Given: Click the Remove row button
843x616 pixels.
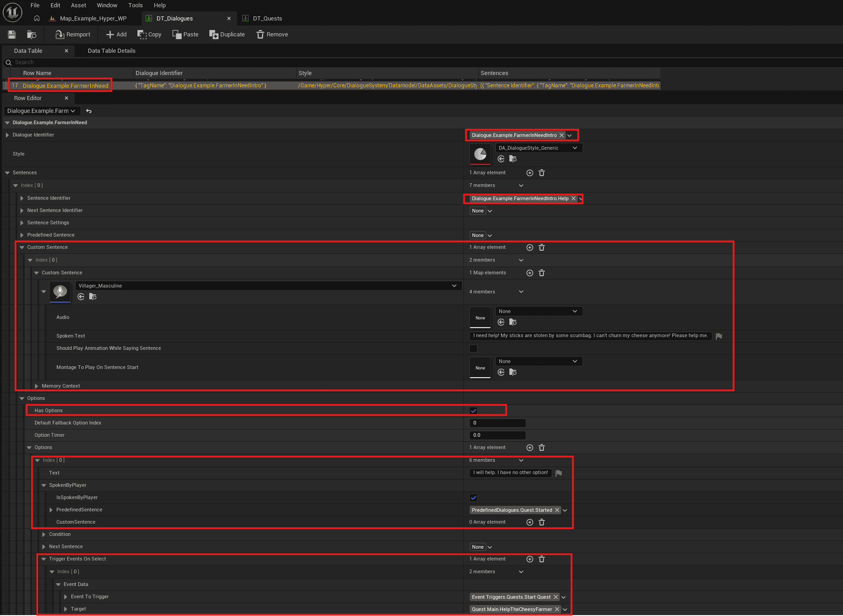Looking at the screenshot, I should point(272,35).
